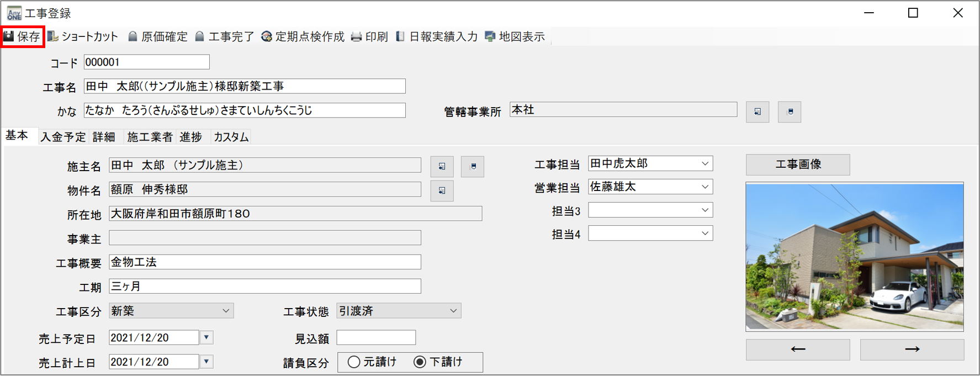Click the 保存 save icon in toolbar
Screen dimensions: 980x376
coord(9,36)
